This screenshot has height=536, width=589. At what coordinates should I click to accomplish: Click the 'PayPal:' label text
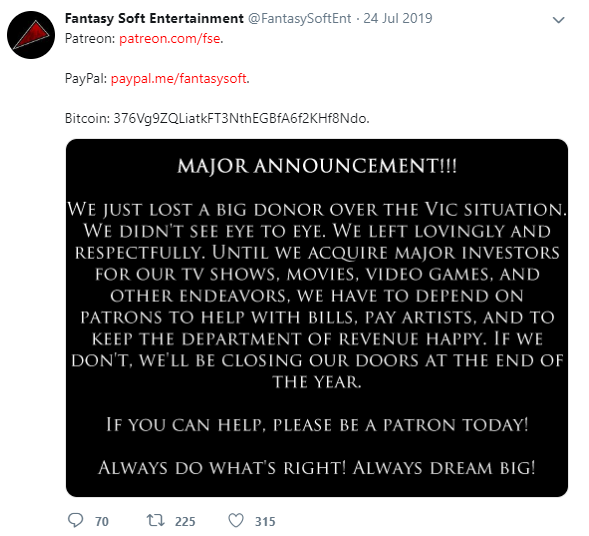coord(86,79)
